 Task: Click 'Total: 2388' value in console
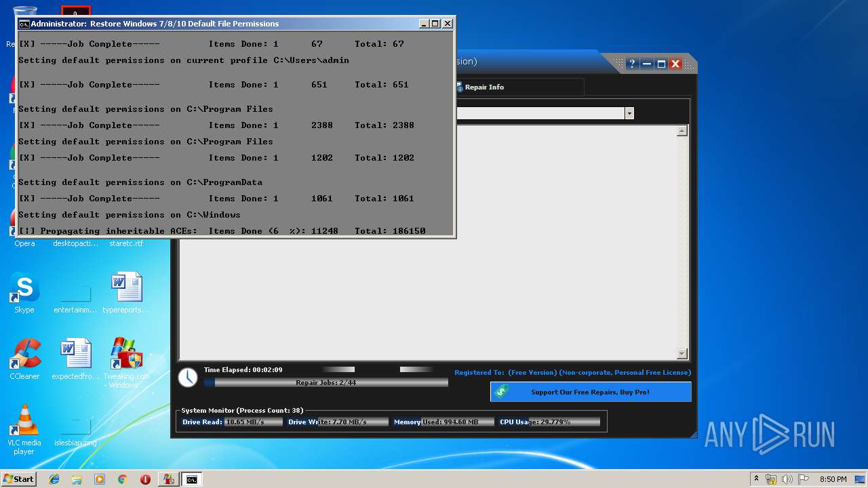pyautogui.click(x=384, y=125)
